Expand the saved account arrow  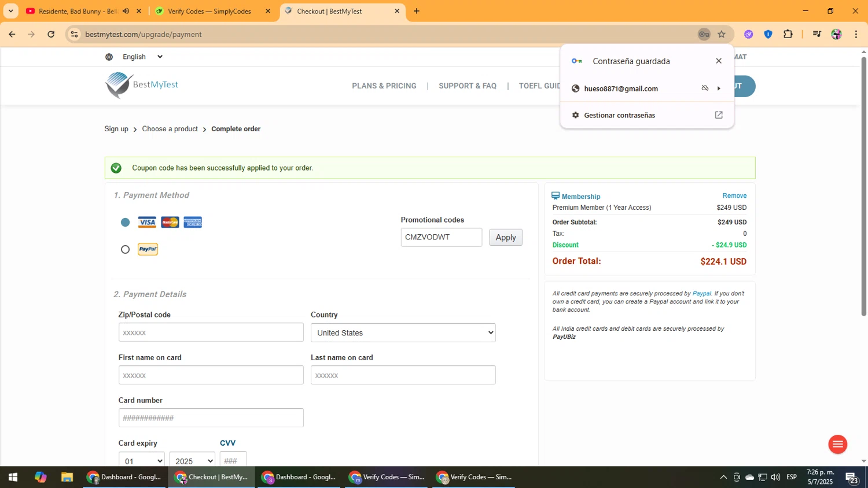coord(719,88)
